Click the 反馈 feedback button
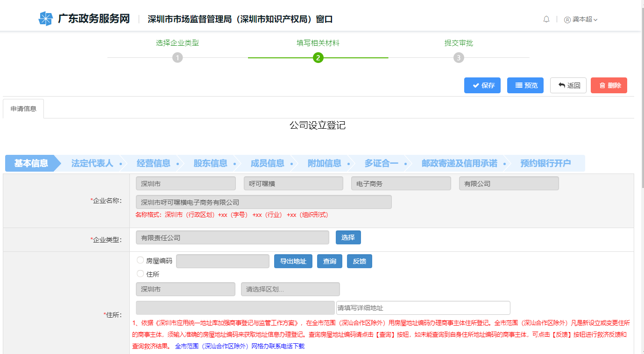 359,261
